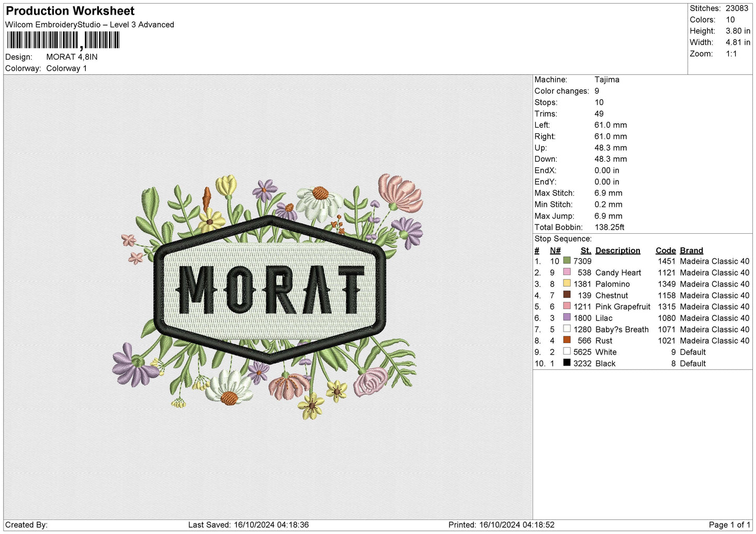Click the stitch count '5625'
Image resolution: width=756 pixels, height=534 pixels.
(x=582, y=352)
